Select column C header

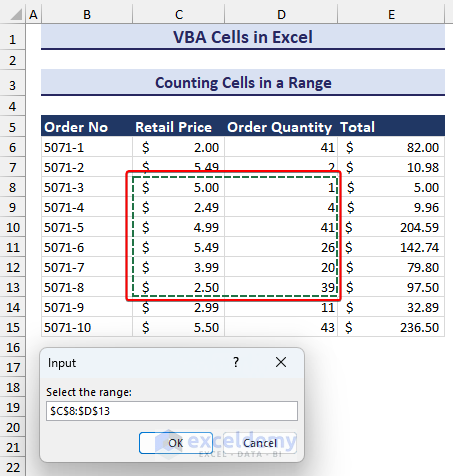point(179,14)
